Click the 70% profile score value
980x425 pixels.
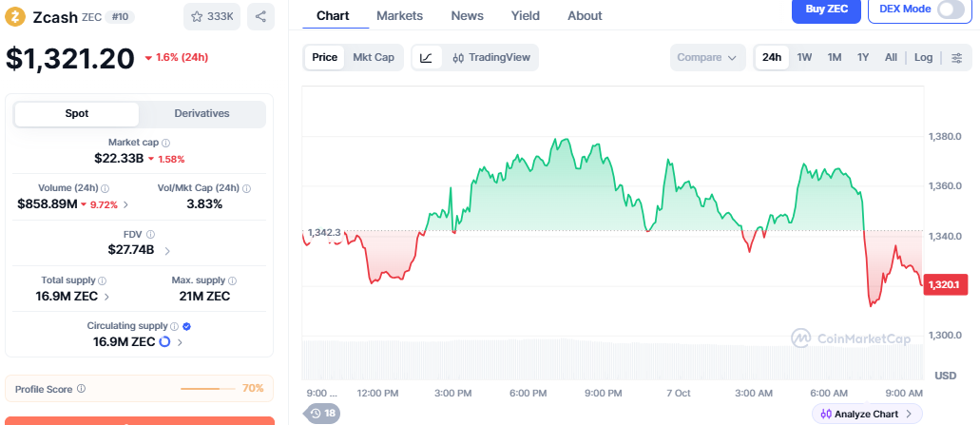(253, 389)
